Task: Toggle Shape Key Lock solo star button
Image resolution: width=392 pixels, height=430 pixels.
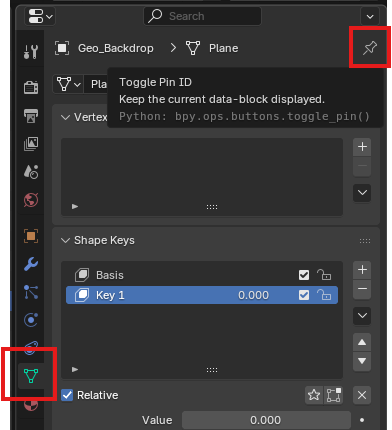Action: click(x=314, y=395)
